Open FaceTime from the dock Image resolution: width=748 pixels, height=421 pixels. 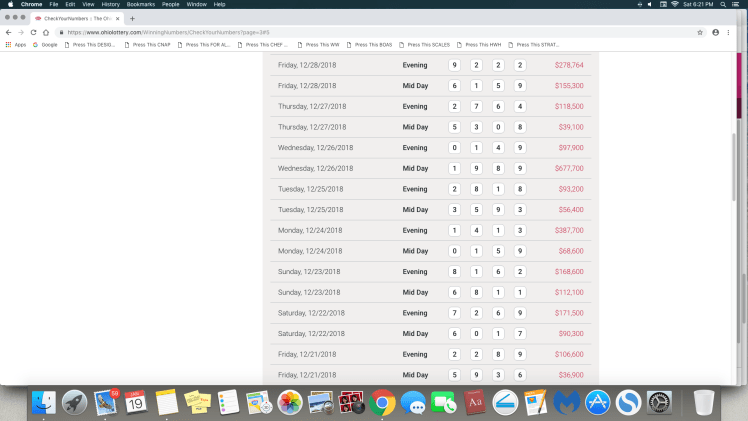pos(443,403)
